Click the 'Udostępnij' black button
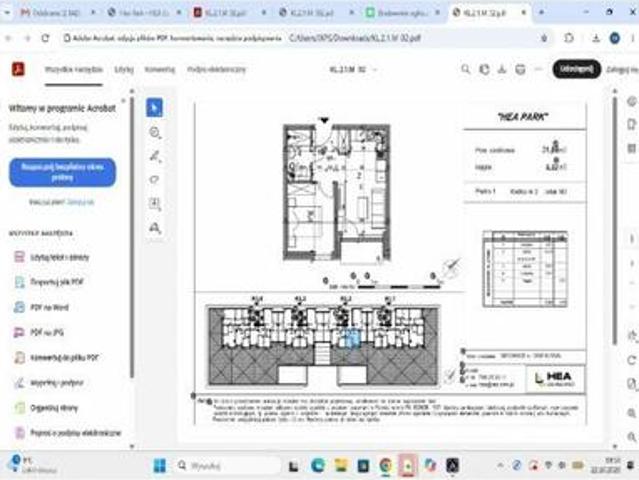 tap(576, 69)
